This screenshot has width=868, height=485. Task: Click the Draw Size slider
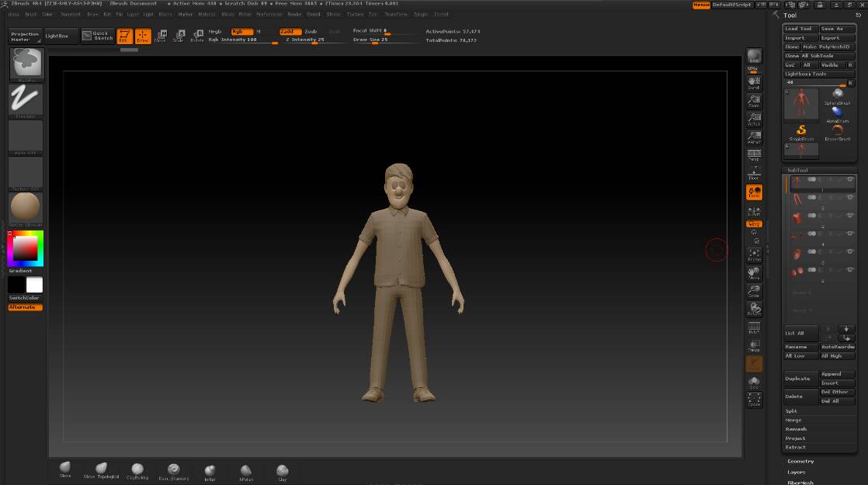371,40
